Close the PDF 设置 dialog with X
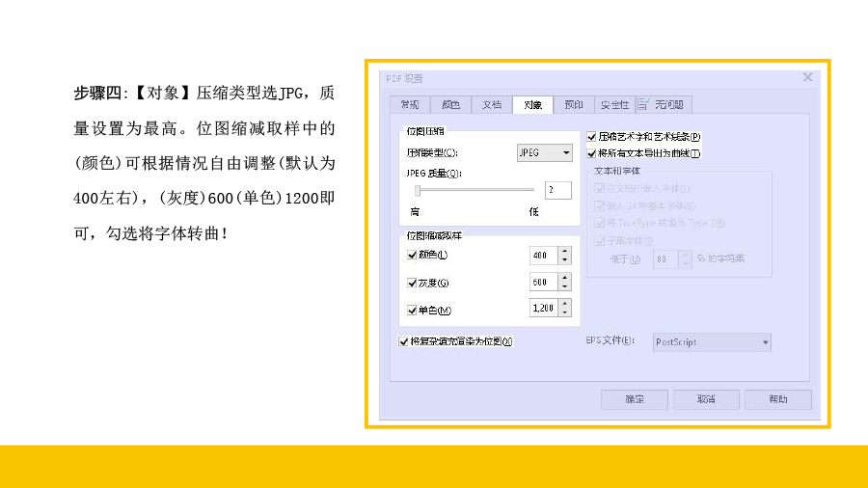The height and width of the screenshot is (488, 868). 808,77
